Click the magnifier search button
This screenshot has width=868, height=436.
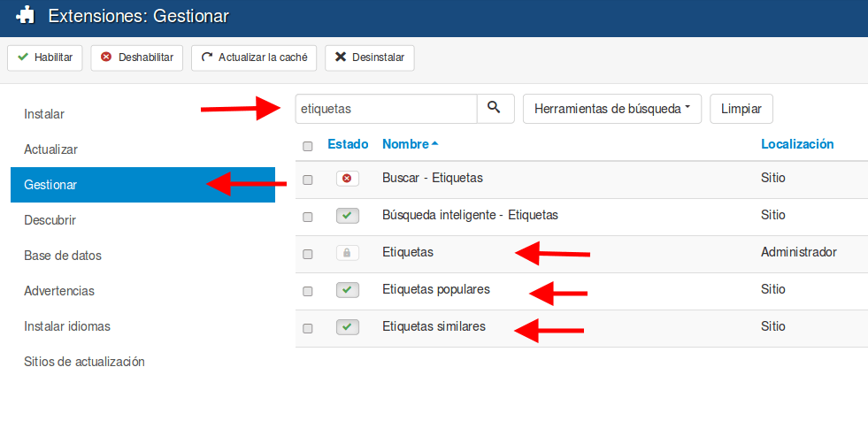pos(495,109)
